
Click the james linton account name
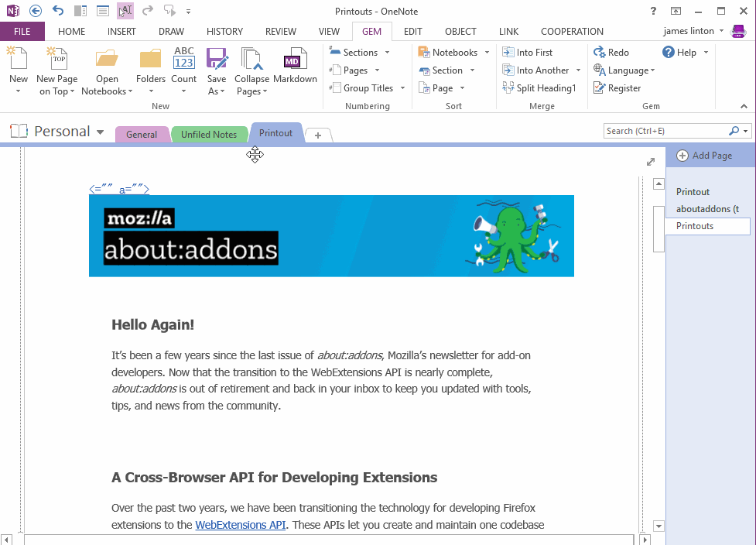[688, 31]
